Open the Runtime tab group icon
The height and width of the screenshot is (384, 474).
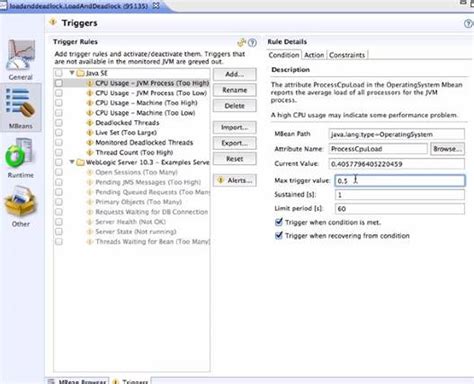[x=19, y=154]
